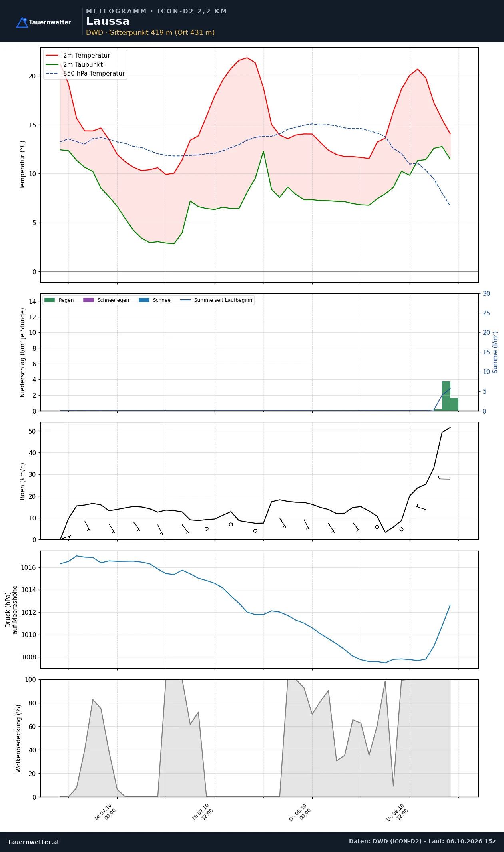Click "DWD · Gitterpunkt 419 m (Ort 431 m)" subtitle
Viewport: 504px width, 852px height.
(x=150, y=32)
